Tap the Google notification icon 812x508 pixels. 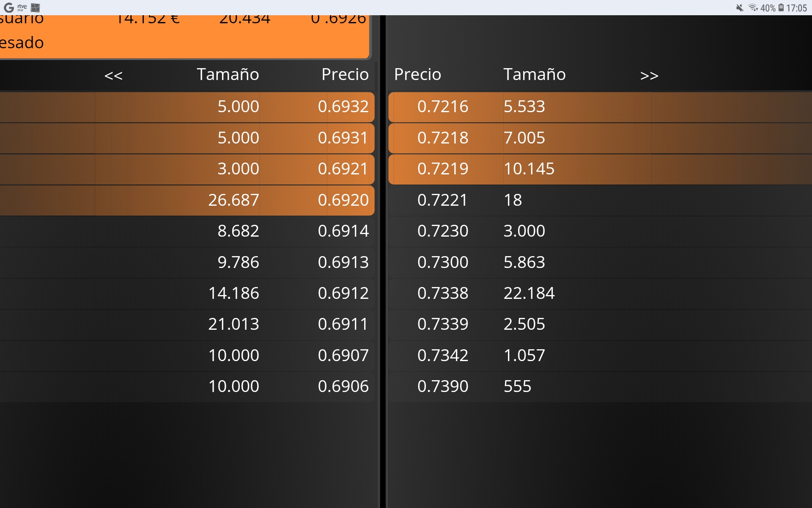(x=8, y=8)
